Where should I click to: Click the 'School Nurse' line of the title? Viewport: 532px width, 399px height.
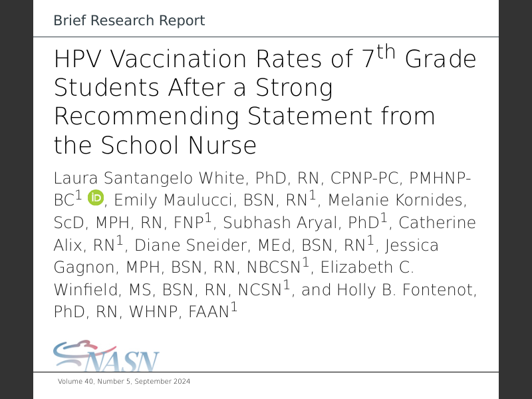click(154, 145)
